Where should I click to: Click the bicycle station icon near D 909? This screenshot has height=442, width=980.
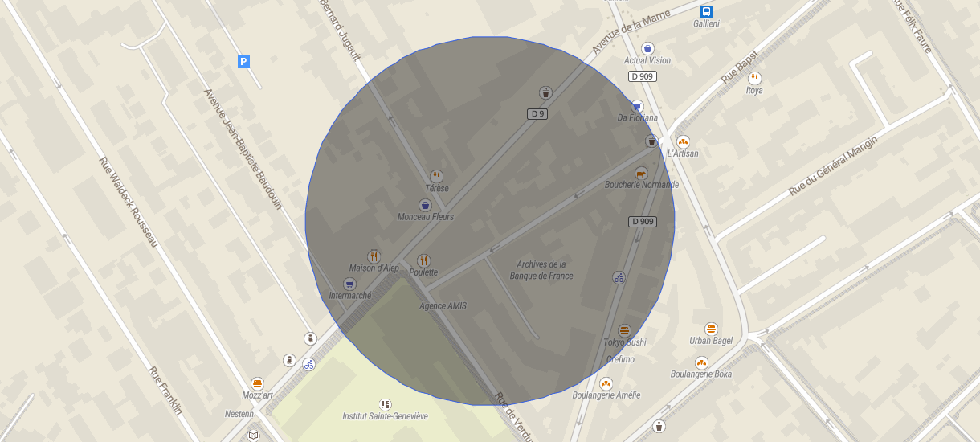618,277
